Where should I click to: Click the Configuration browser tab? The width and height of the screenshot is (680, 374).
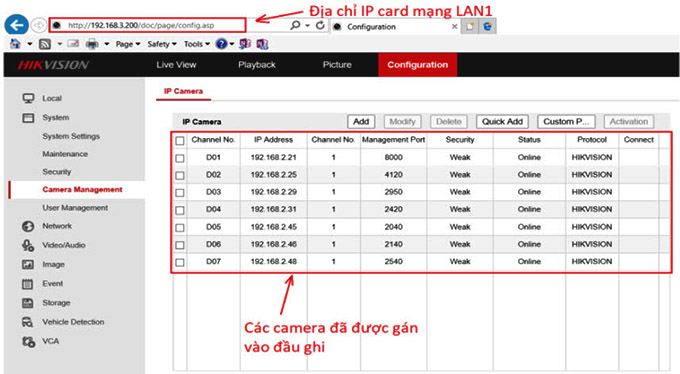pos(395,26)
